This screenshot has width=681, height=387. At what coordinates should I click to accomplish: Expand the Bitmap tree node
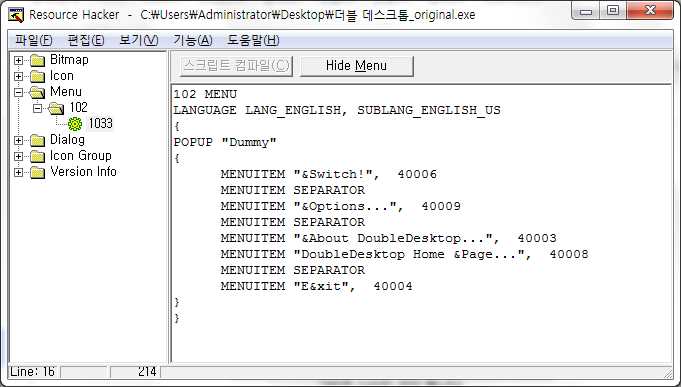18,60
